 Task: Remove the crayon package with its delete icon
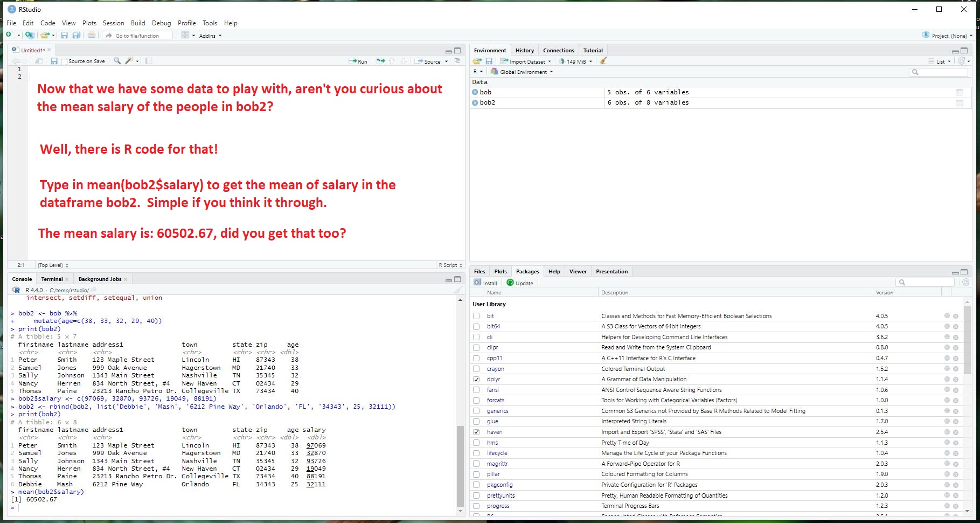(x=956, y=369)
